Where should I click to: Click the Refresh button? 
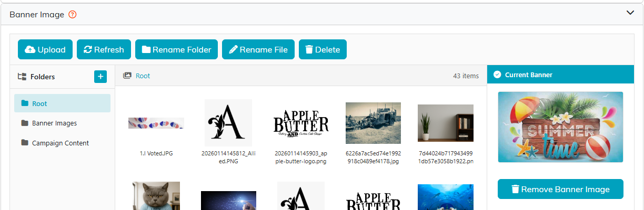click(x=104, y=49)
